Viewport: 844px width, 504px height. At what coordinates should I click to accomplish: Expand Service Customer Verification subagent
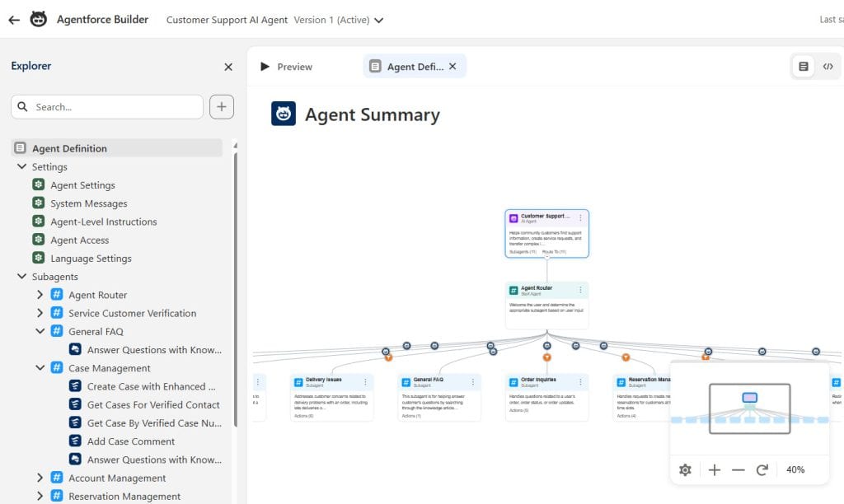pyautogui.click(x=40, y=313)
